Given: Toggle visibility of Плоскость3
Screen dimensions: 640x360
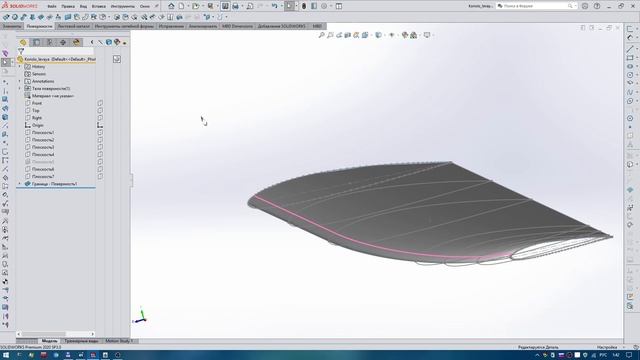Looking at the screenshot, I should 100,147.
